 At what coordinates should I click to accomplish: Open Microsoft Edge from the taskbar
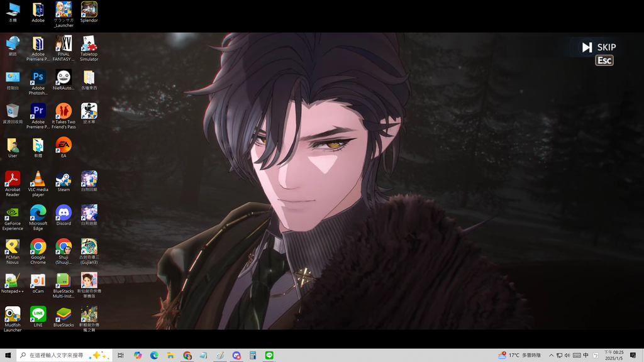[x=154, y=356]
